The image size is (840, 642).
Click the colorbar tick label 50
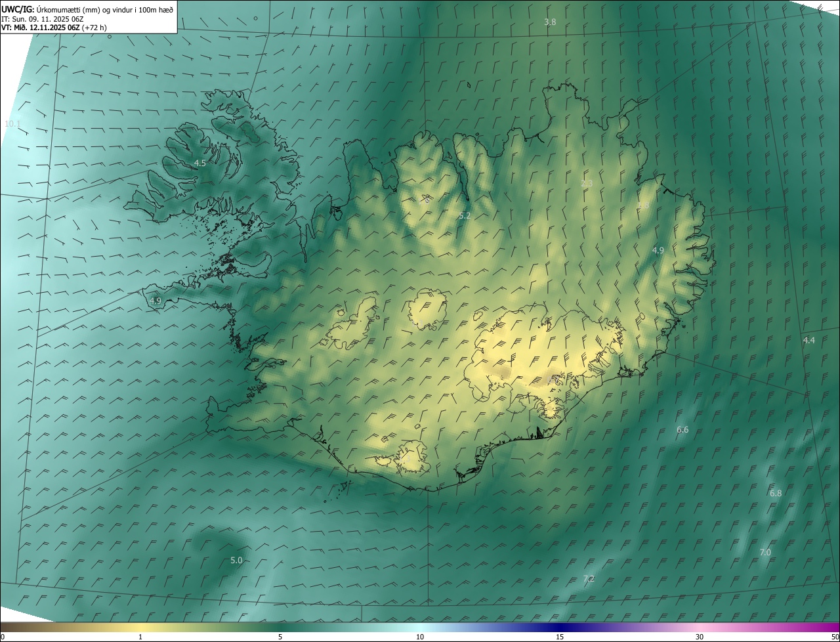835,637
